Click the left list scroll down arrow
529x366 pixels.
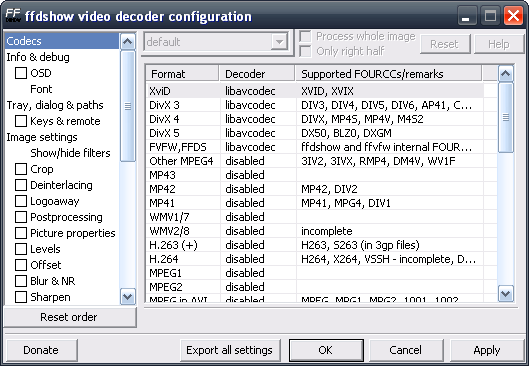128,297
